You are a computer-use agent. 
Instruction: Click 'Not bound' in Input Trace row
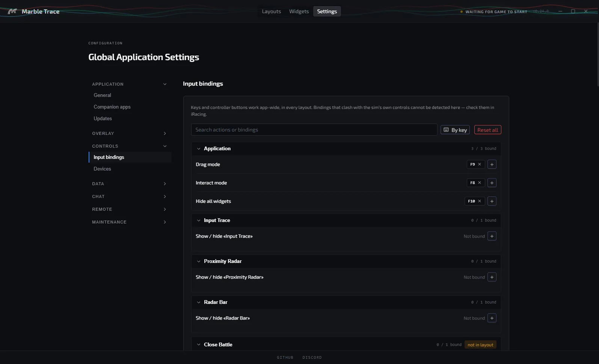474,236
